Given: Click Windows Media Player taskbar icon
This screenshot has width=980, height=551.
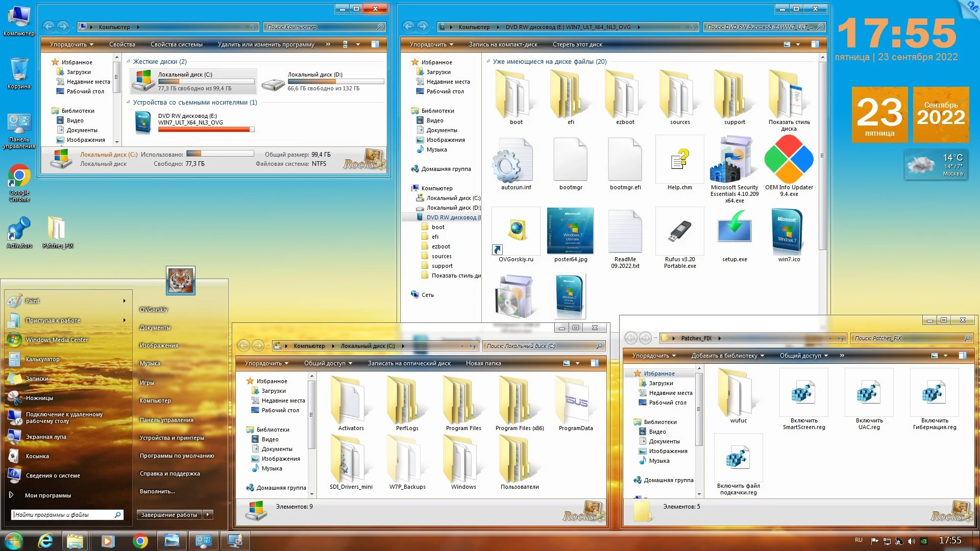Looking at the screenshot, I should tap(108, 541).
